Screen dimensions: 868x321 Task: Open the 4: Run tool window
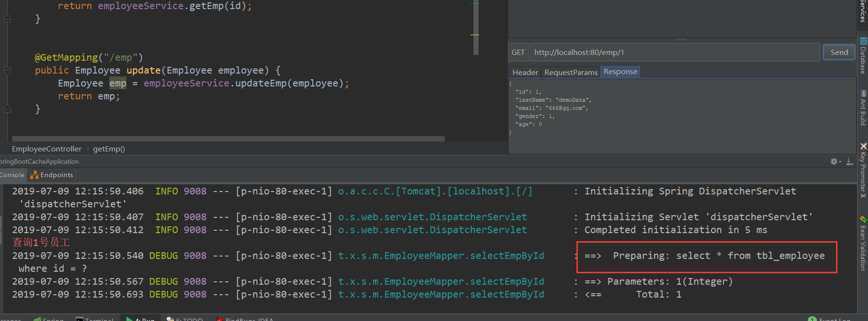[141, 318]
